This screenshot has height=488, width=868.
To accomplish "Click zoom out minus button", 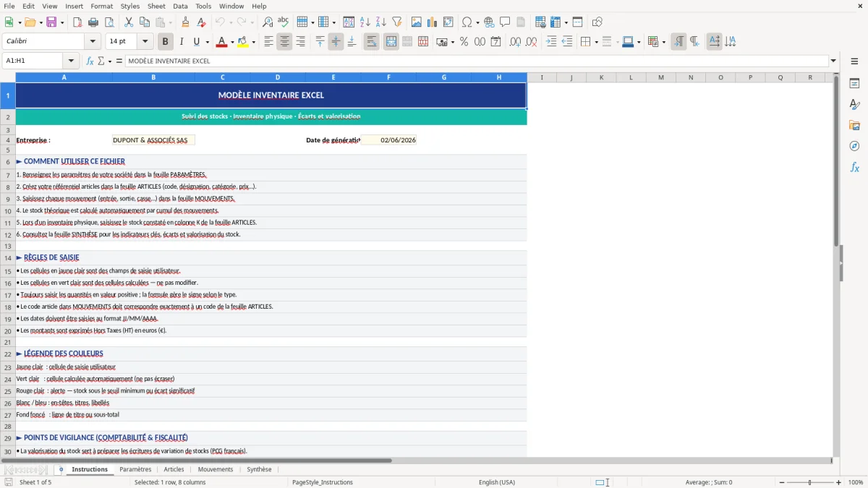I will pos(781,482).
